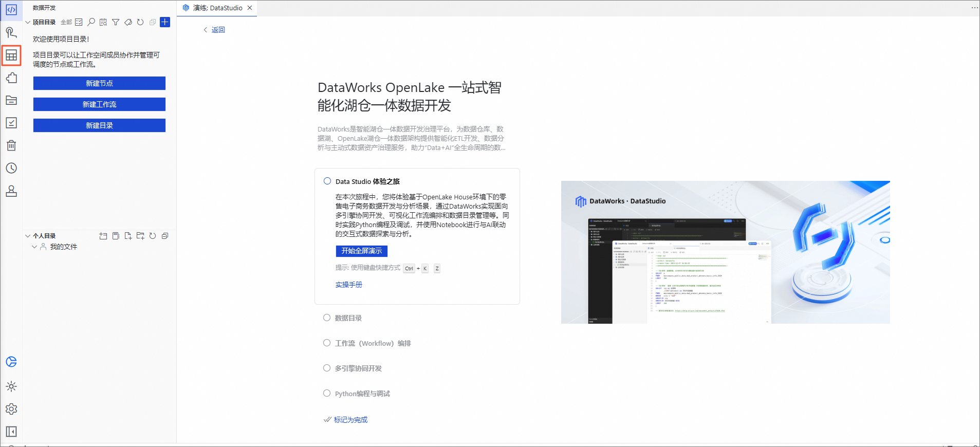980x447 pixels.
Task: Click the batch-select checklist icon in 项目目录 toolbar
Action: pyautogui.click(x=79, y=22)
